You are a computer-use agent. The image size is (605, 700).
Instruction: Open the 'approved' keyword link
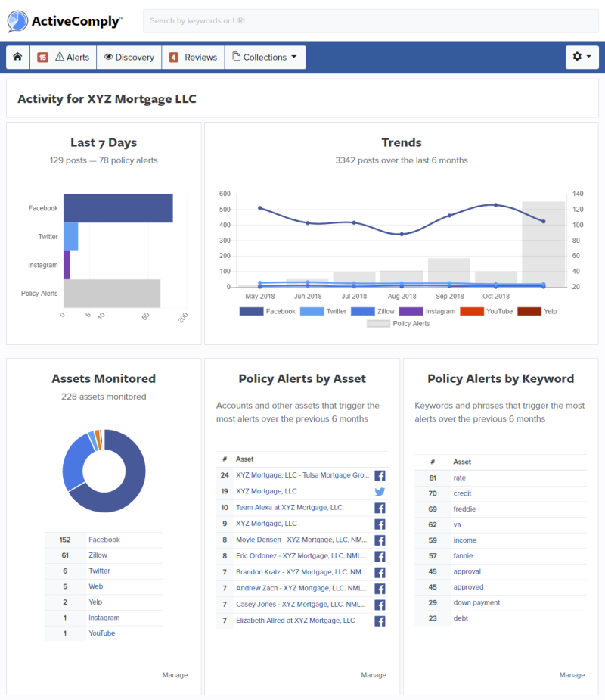468,587
